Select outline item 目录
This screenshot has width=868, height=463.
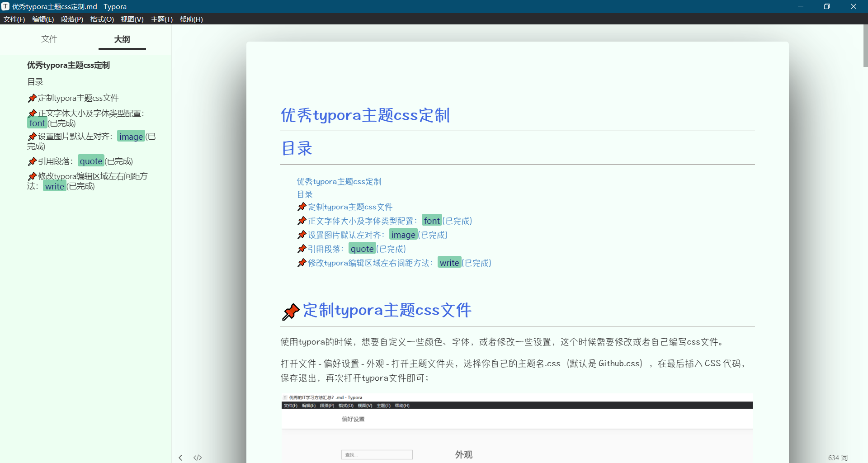coord(35,82)
